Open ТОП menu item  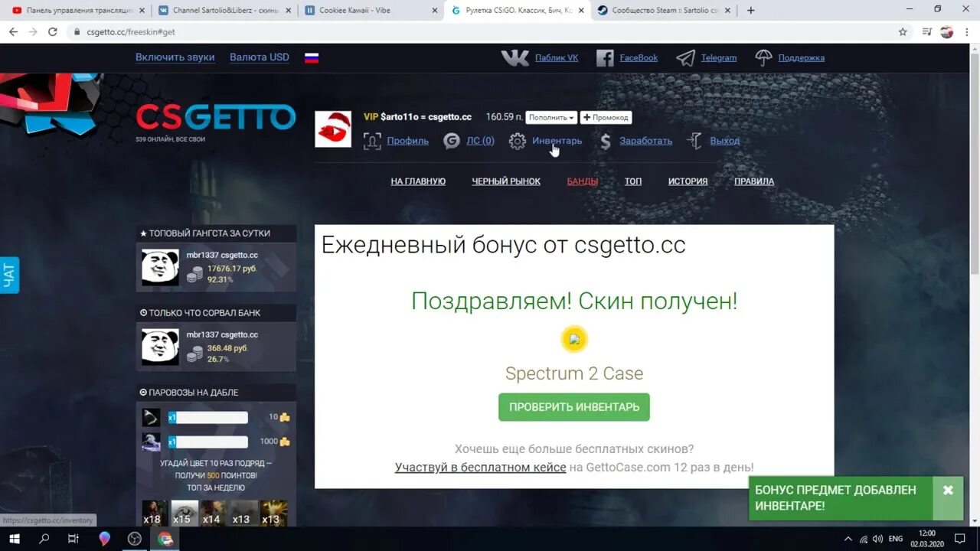tap(633, 181)
